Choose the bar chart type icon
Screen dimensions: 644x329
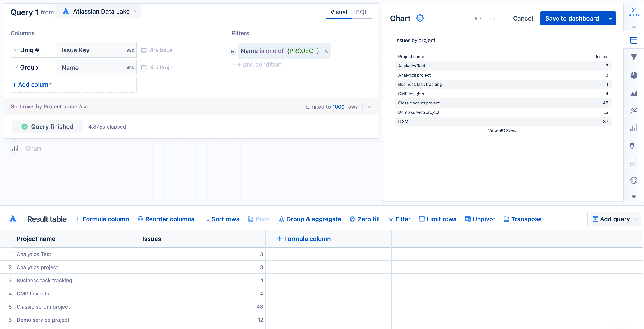(634, 128)
